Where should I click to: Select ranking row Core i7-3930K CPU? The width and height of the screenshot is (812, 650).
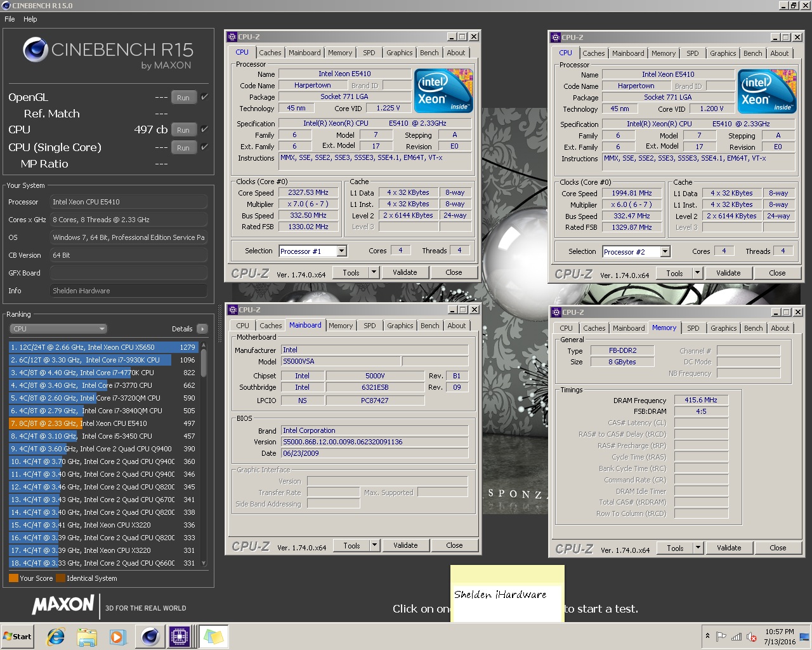click(x=103, y=360)
